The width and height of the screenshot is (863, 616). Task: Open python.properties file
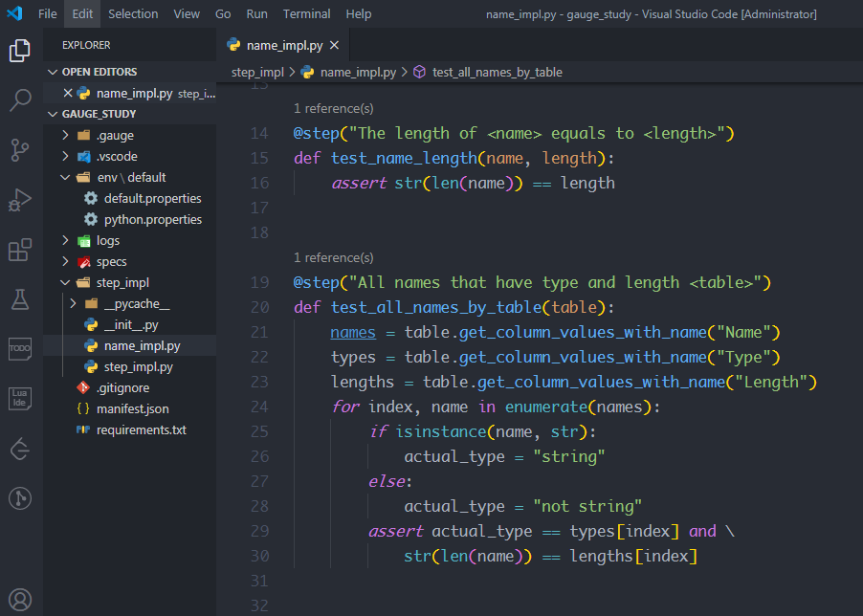click(152, 219)
